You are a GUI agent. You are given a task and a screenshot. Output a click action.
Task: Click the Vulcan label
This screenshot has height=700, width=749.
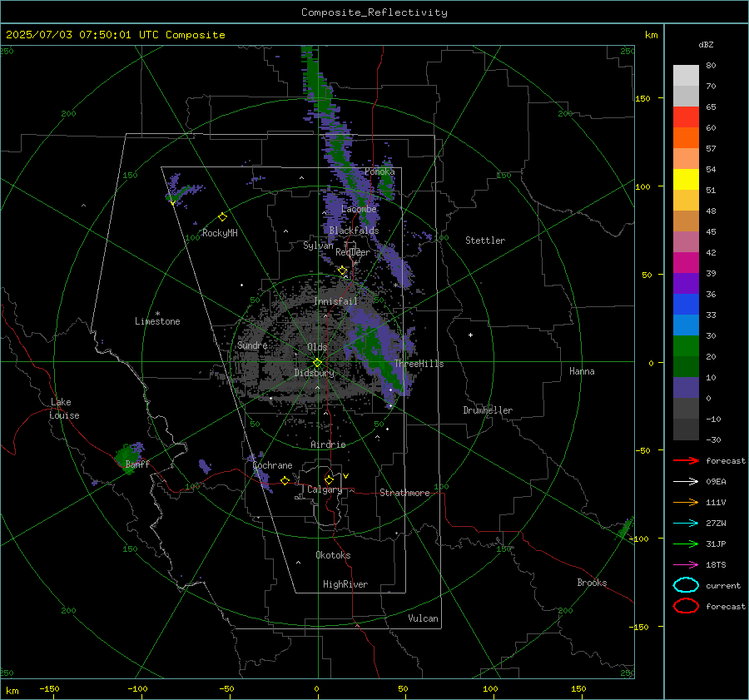[423, 618]
